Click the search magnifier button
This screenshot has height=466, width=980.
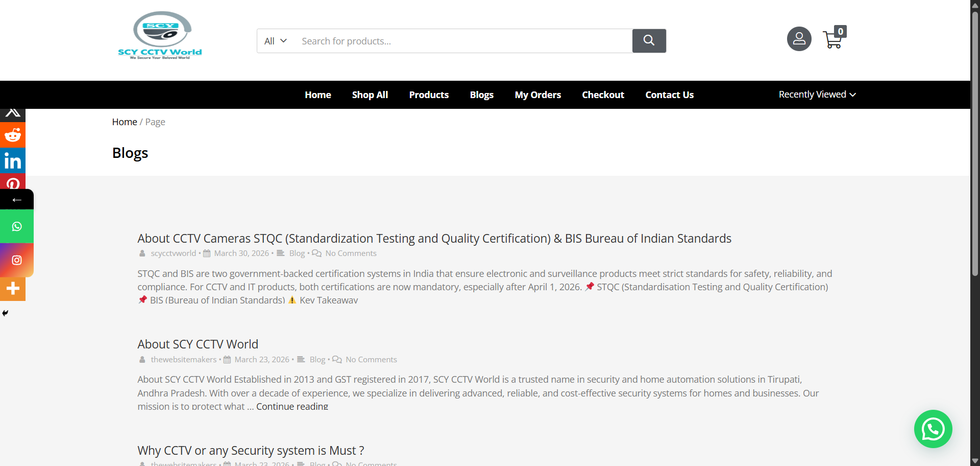click(x=649, y=41)
